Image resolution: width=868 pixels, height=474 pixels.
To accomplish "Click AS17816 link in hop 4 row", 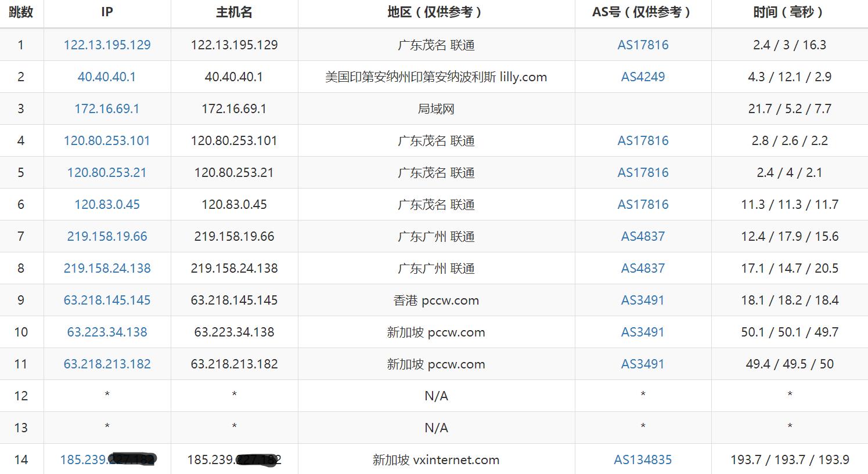I will tap(643, 141).
